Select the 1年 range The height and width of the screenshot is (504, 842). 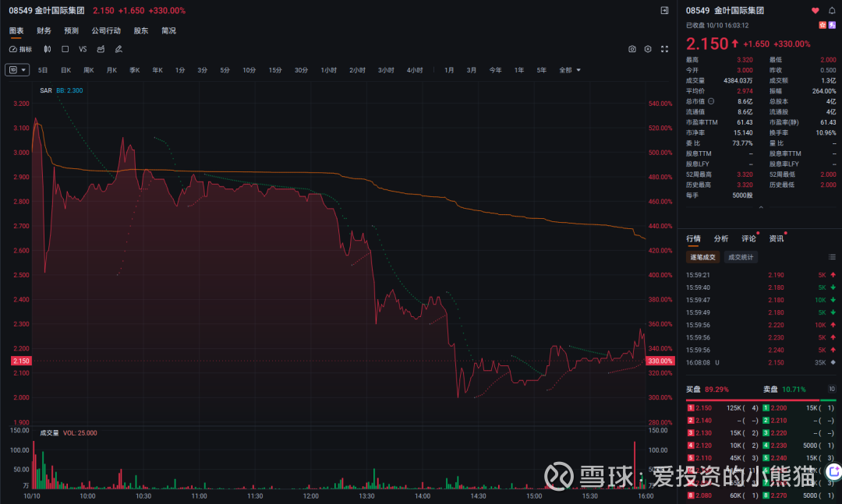pos(518,70)
